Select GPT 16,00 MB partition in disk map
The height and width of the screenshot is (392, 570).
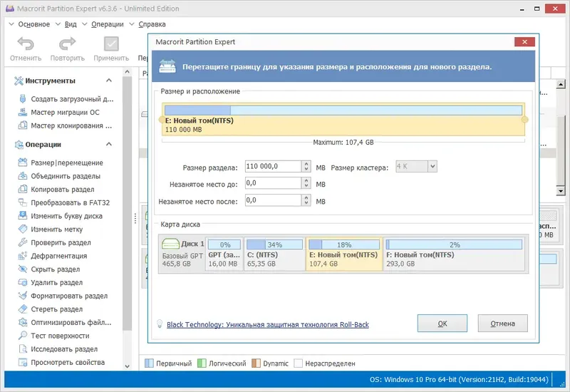[x=224, y=254]
